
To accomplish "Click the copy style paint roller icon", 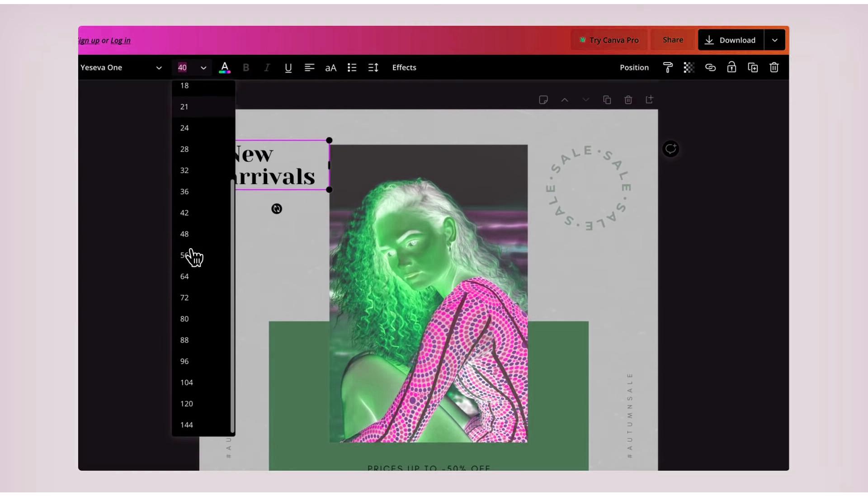I will [668, 68].
